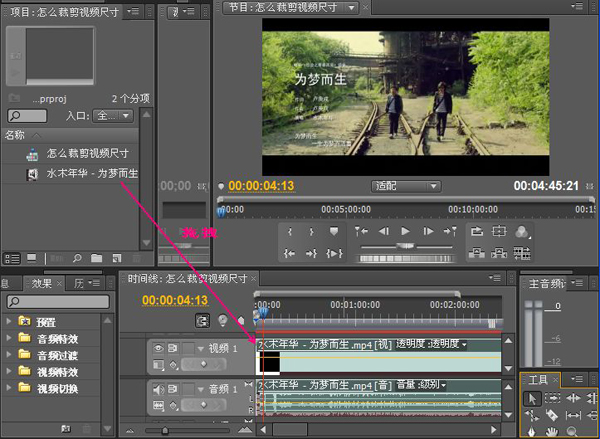Image resolution: width=600 pixels, height=439 pixels.
Task: Select the Hand tool
Action: coord(552,431)
